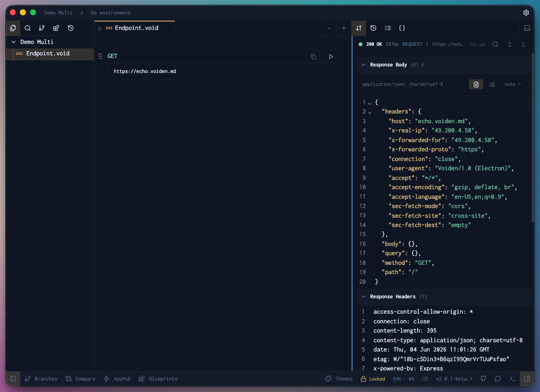Open the Auto format dropdown
Viewport: 540px width, 392px height.
(x=513, y=84)
